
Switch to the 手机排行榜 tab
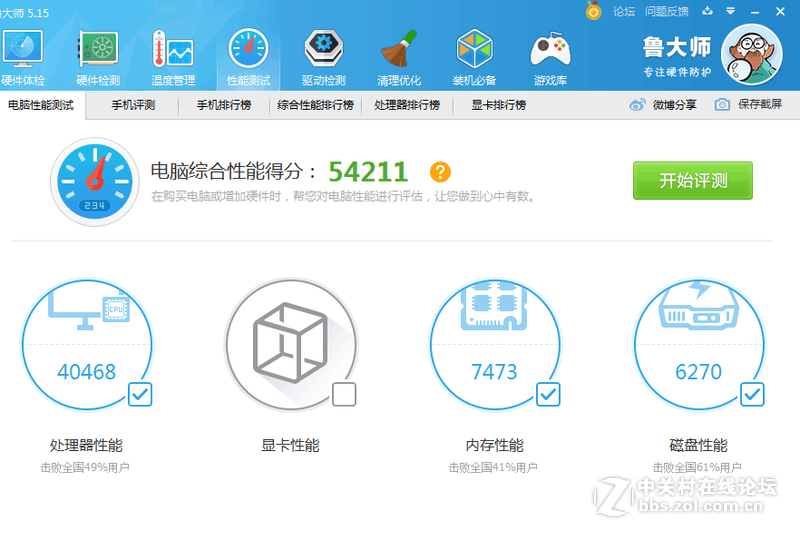click(224, 105)
